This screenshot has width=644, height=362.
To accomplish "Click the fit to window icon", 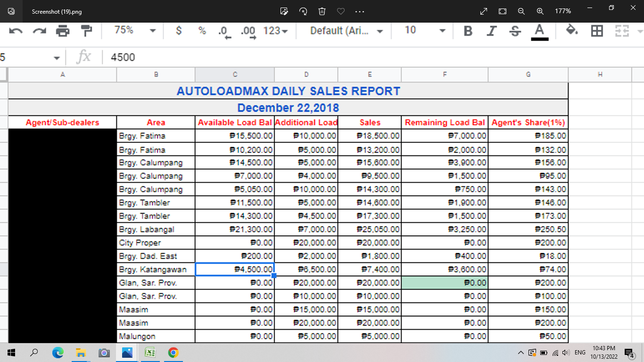I will tap(503, 11).
